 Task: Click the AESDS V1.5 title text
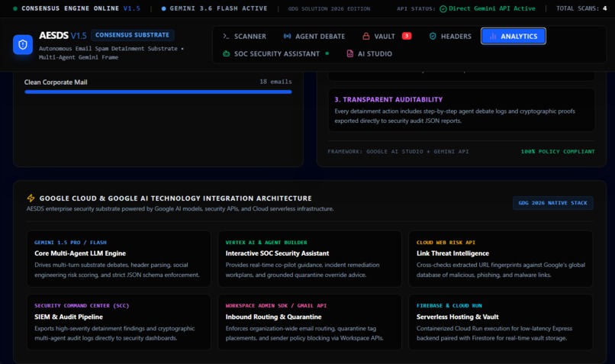pyautogui.click(x=63, y=35)
